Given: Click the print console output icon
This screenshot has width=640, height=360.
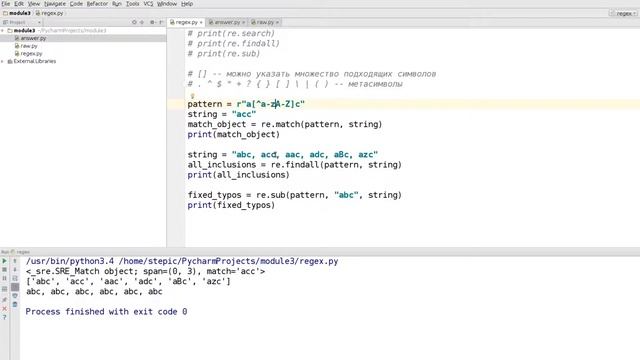Looking at the screenshot, I should (15, 296).
